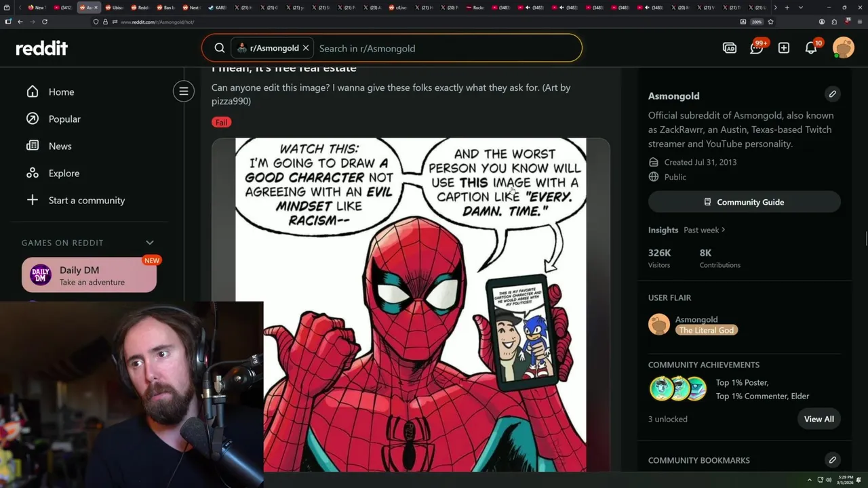The height and width of the screenshot is (488, 868).
Task: Expand Insights Past week
Action: point(704,230)
